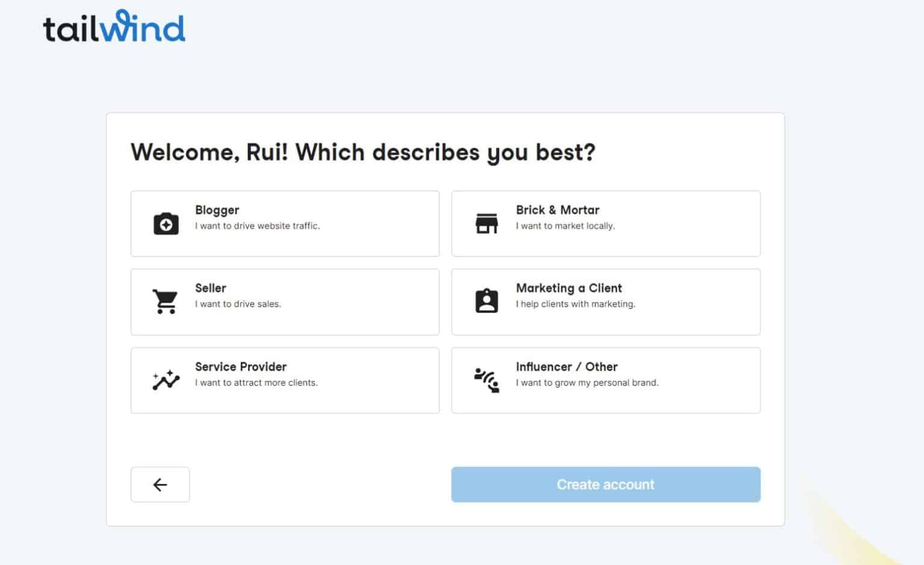This screenshot has width=924, height=565.
Task: Go back using the arrow button
Action: pyautogui.click(x=159, y=484)
